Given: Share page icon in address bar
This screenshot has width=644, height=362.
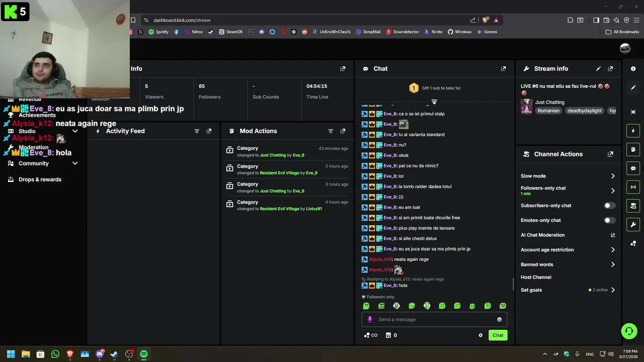Looking at the screenshot, I should [473, 20].
